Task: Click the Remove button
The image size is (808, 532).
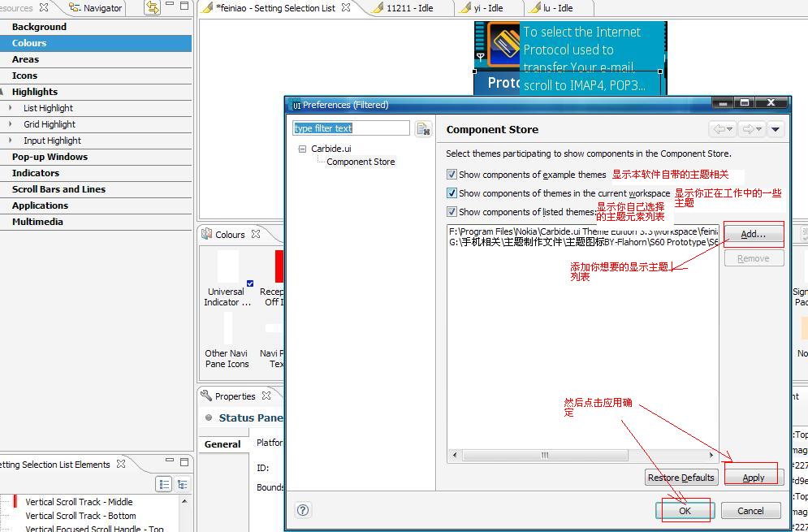Action: [754, 258]
